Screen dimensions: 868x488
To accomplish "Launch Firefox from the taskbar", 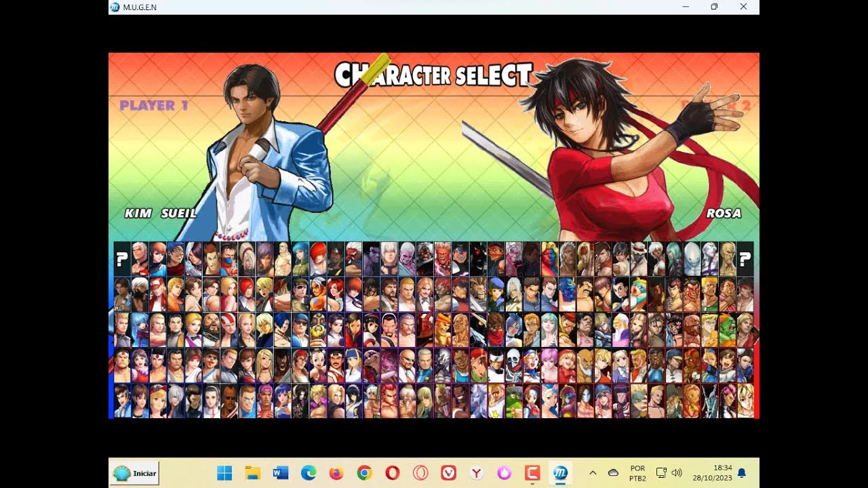I will tap(336, 473).
